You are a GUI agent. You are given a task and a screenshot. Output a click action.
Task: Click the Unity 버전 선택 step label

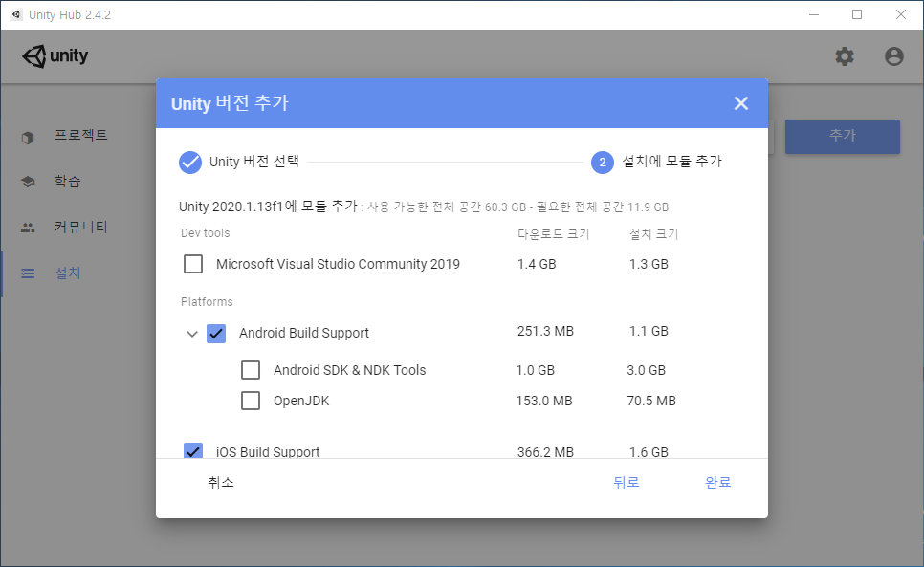[254, 162]
